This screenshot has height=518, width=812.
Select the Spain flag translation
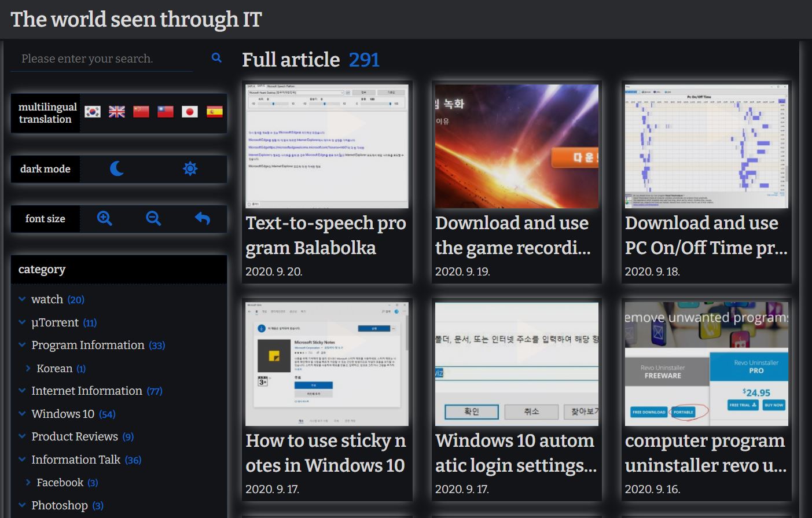(214, 112)
